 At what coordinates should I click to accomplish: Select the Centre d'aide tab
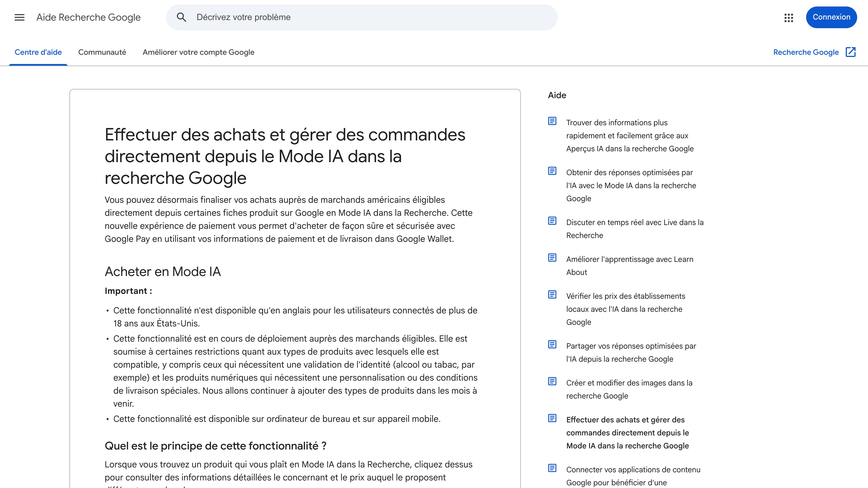[38, 52]
